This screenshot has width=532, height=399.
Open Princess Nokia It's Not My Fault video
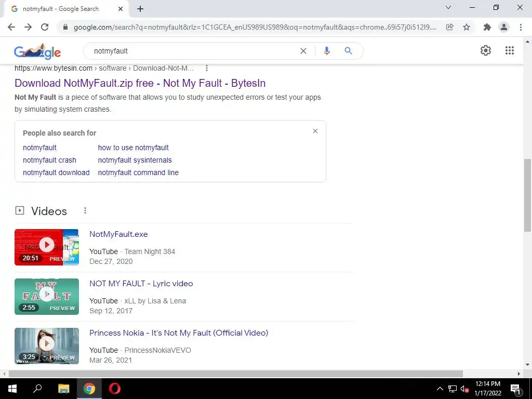[179, 333]
